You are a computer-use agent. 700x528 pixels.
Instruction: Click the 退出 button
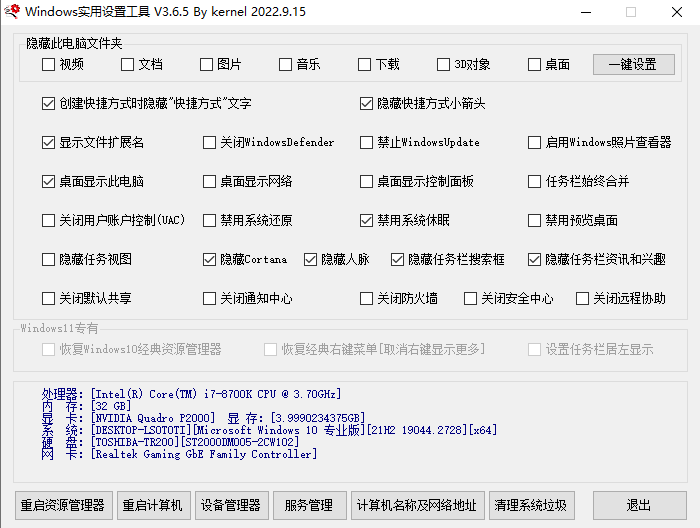point(640,505)
